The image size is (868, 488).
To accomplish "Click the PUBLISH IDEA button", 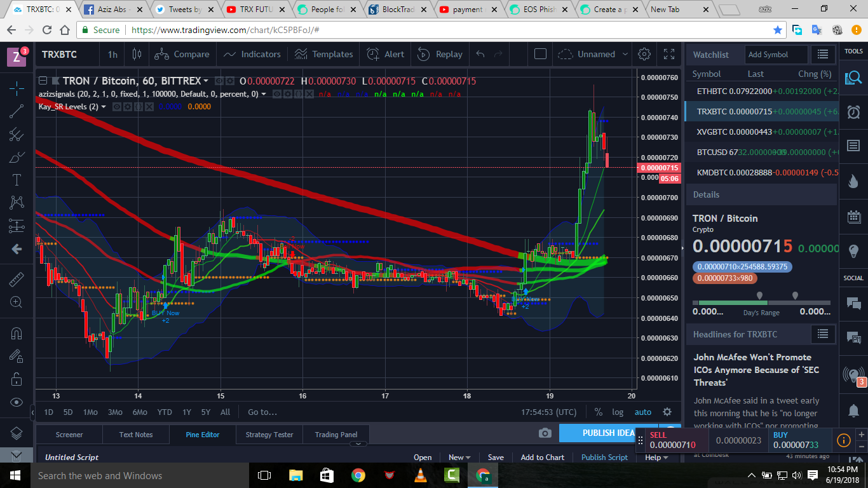I will pos(608,433).
